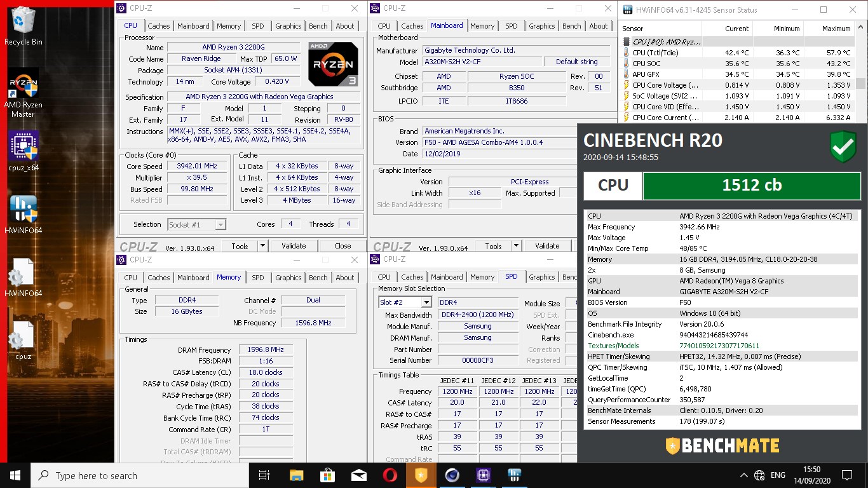Open the network status tray icon

[759, 475]
